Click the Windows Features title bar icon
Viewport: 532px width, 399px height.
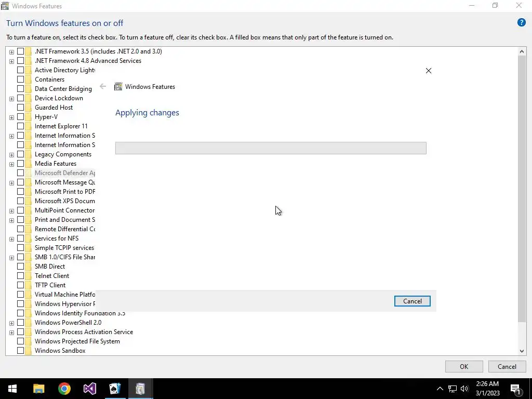[5, 6]
